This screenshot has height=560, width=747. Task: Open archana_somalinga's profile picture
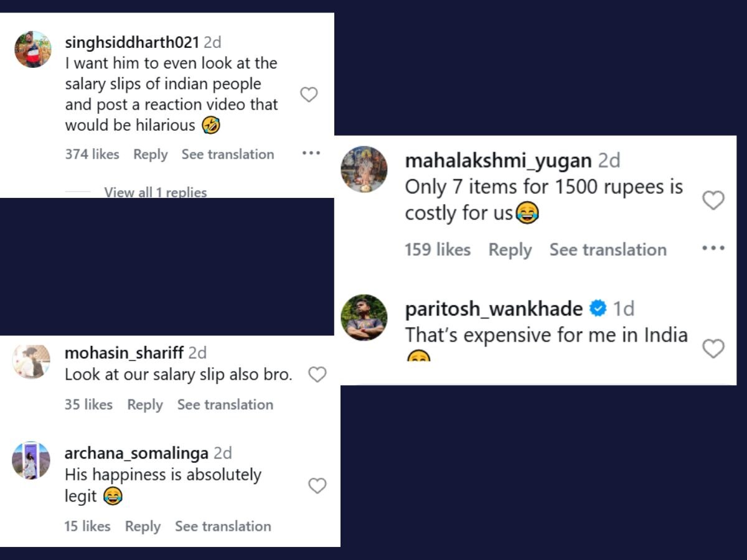(31, 460)
